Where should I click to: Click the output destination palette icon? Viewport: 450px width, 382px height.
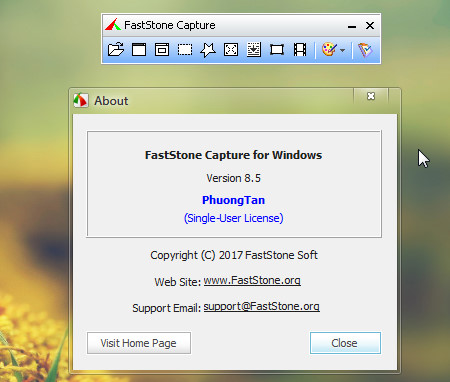(329, 50)
